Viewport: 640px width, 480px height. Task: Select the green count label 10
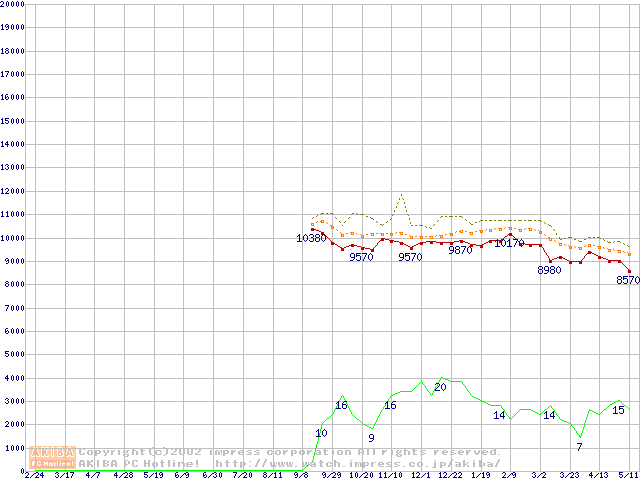pyautogui.click(x=321, y=433)
